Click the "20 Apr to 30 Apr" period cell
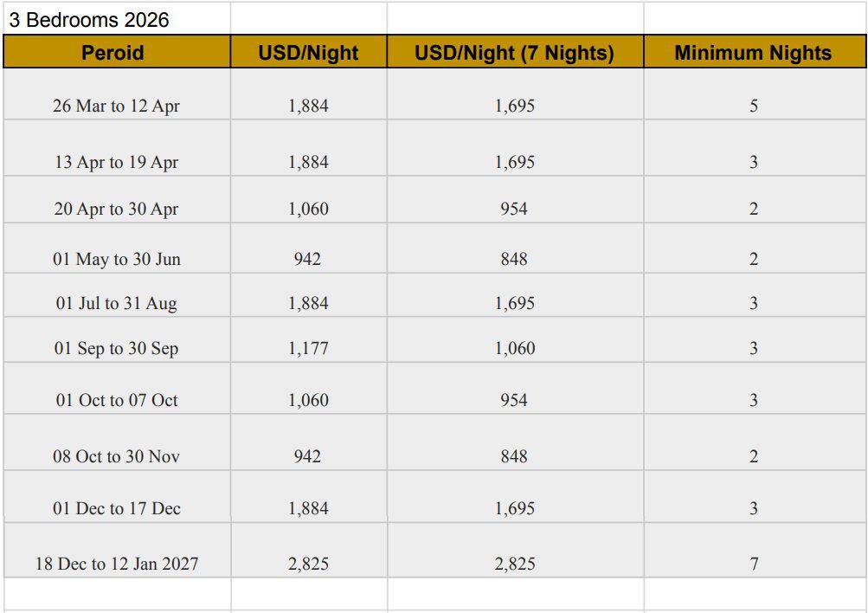This screenshot has height=613, width=868. (116, 209)
